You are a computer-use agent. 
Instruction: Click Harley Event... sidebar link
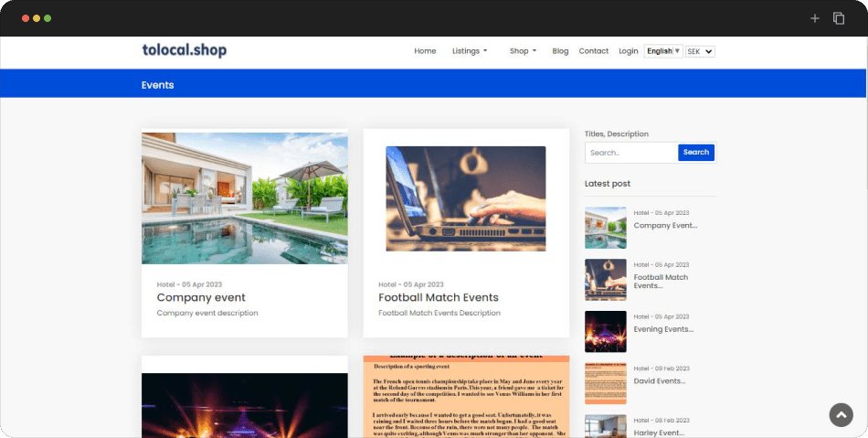tap(659, 433)
